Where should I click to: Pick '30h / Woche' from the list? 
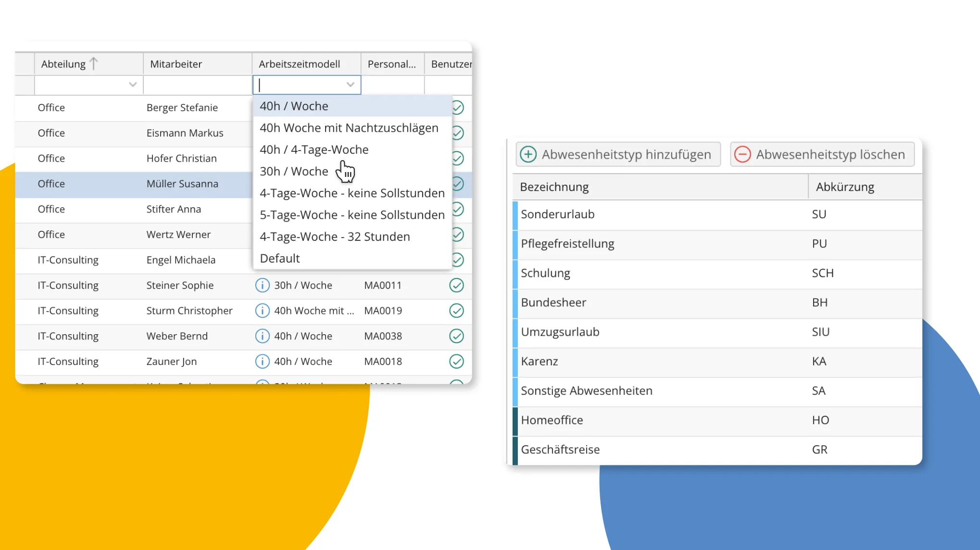pos(352,171)
